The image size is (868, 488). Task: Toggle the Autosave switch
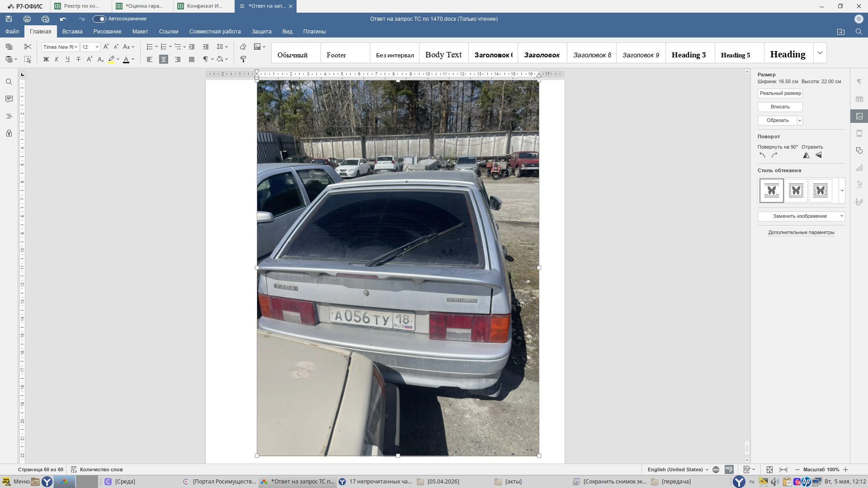pos(99,19)
